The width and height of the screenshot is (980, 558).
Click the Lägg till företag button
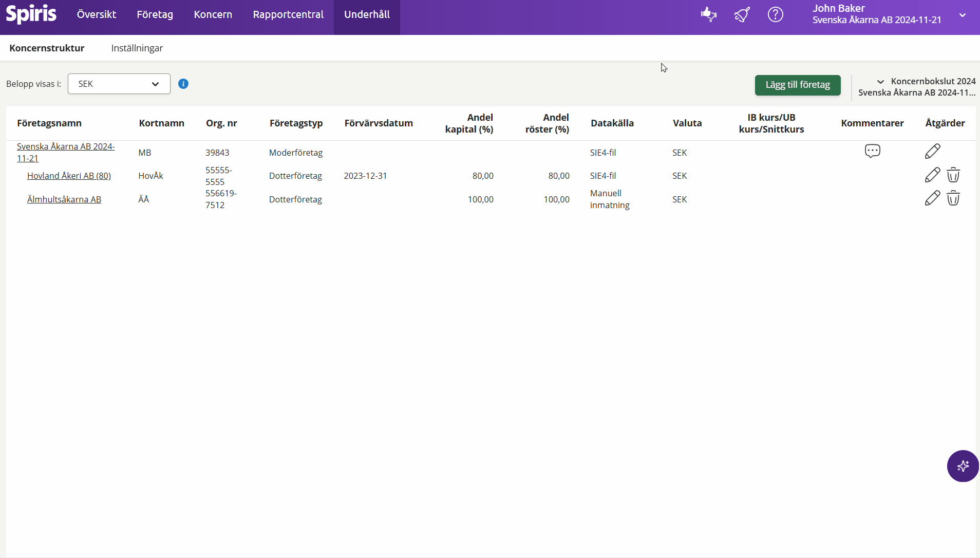point(797,85)
